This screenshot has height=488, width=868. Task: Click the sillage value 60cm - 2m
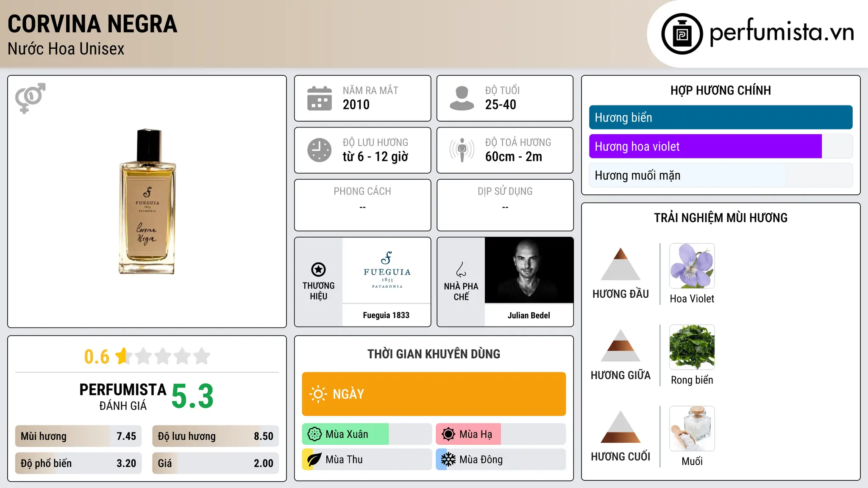[x=514, y=157]
